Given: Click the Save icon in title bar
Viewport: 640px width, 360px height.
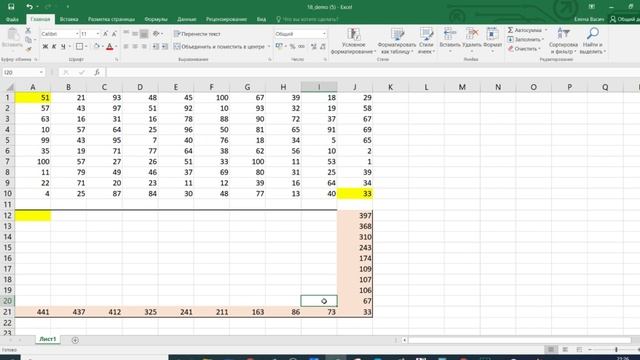Looking at the screenshot, I should tap(11, 7).
